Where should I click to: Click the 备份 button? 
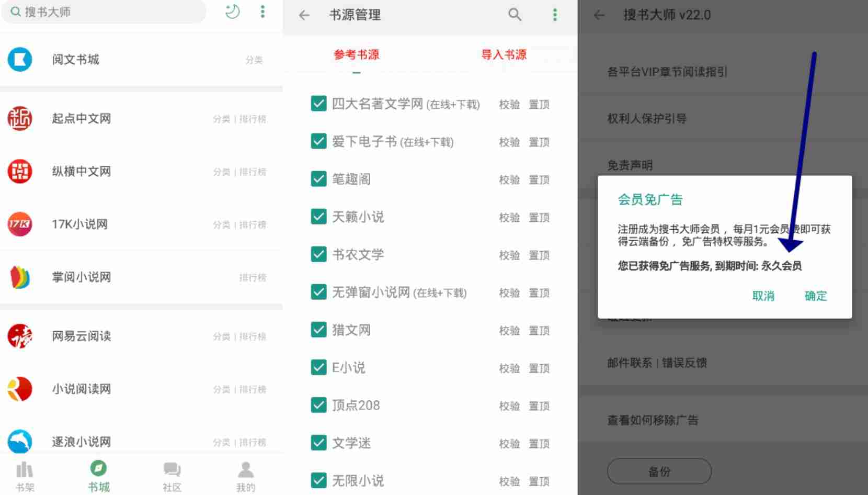[659, 471]
